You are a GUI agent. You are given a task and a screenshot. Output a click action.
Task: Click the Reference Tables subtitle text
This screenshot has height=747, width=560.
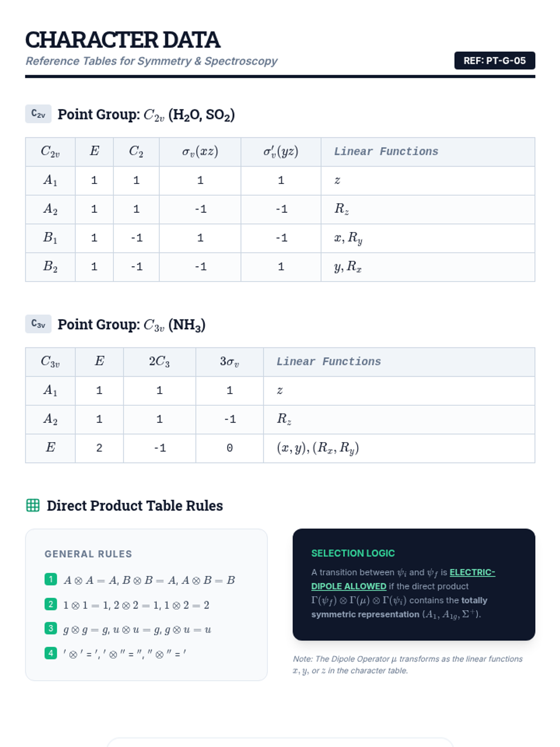tap(151, 61)
